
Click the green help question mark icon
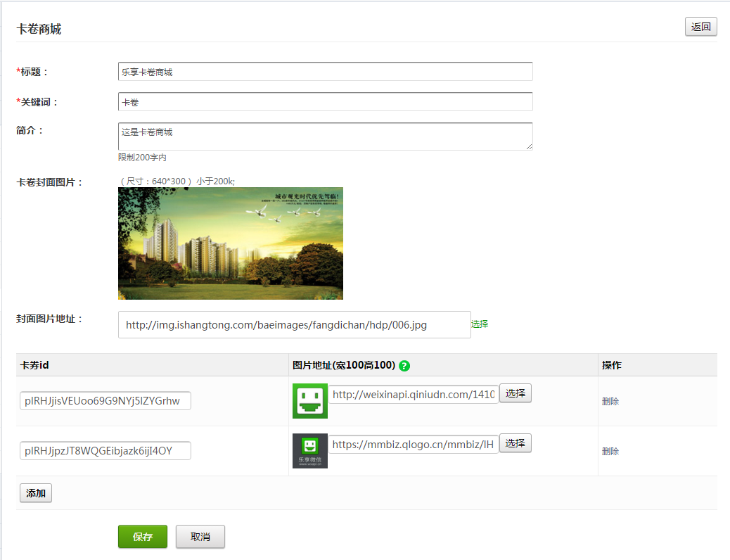pos(404,366)
